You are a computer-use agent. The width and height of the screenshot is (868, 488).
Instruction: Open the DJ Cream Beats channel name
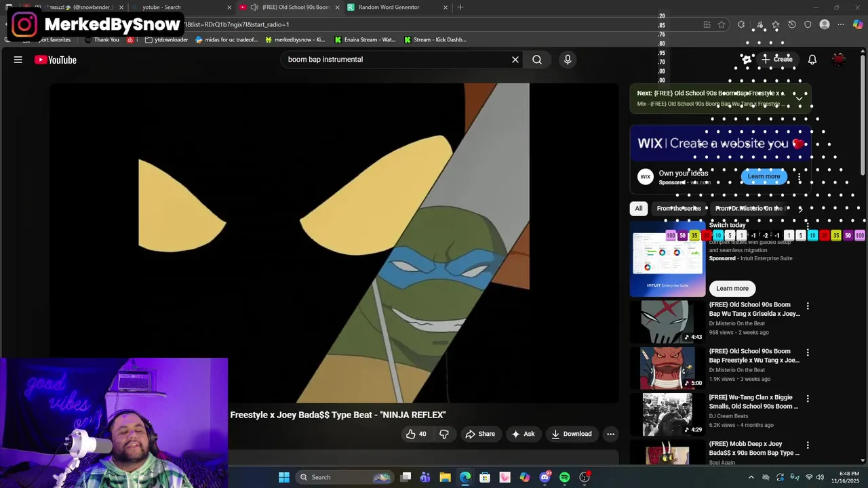tap(728, 416)
